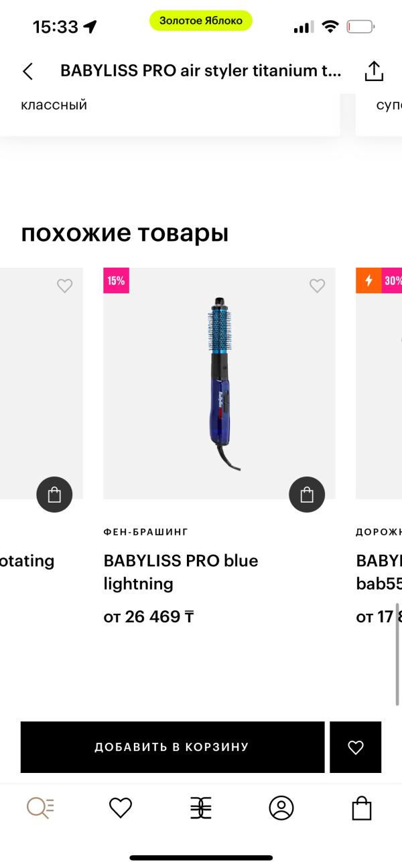Toggle wishlist heart button beside add to cart
The width and height of the screenshot is (402, 868).
coord(356,747)
